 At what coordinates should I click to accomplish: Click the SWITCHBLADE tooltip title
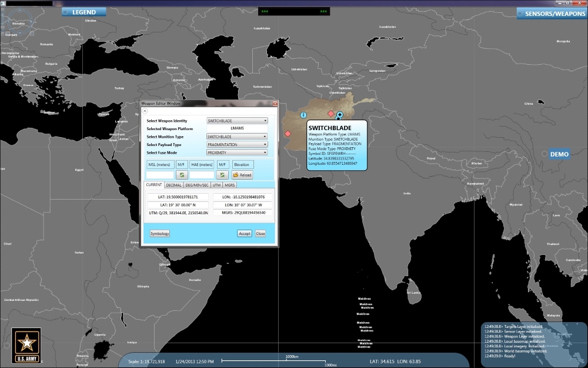330,128
